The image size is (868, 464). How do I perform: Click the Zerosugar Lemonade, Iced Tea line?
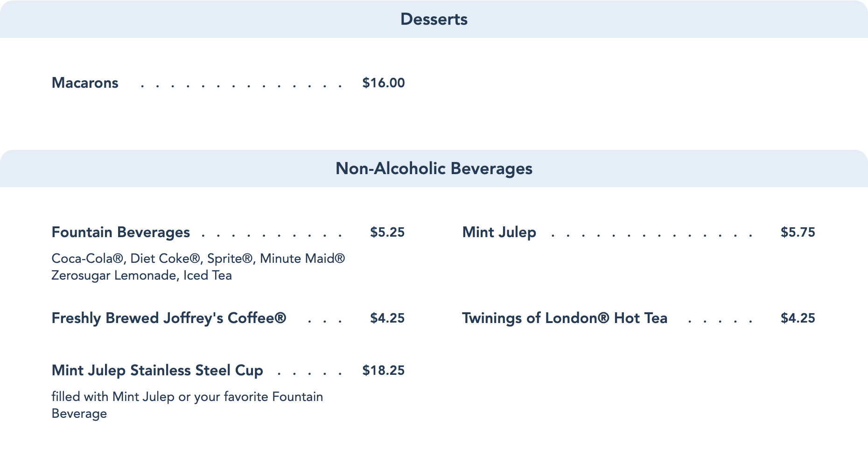(x=141, y=275)
